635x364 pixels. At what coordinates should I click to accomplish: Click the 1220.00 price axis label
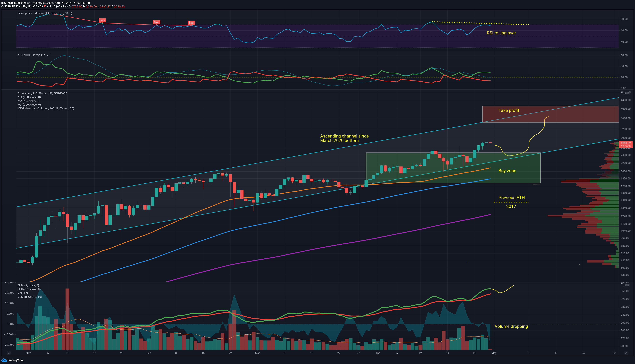click(x=625, y=216)
